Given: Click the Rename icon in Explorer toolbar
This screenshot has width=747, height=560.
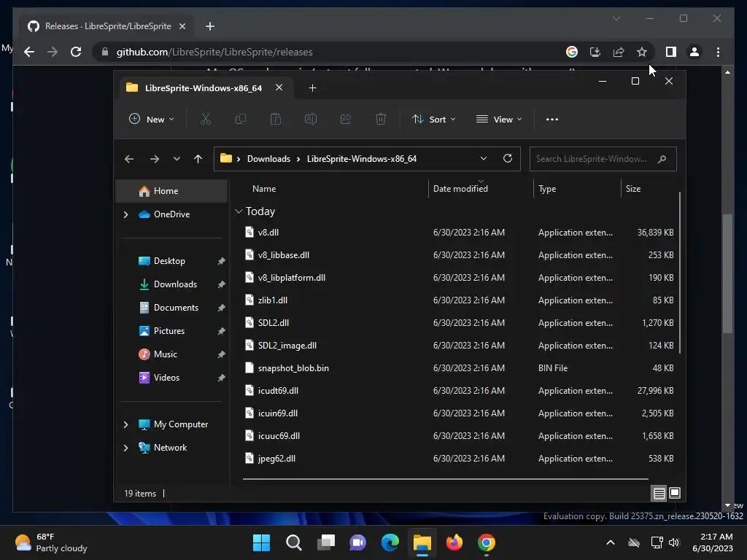Looking at the screenshot, I should tap(311, 119).
